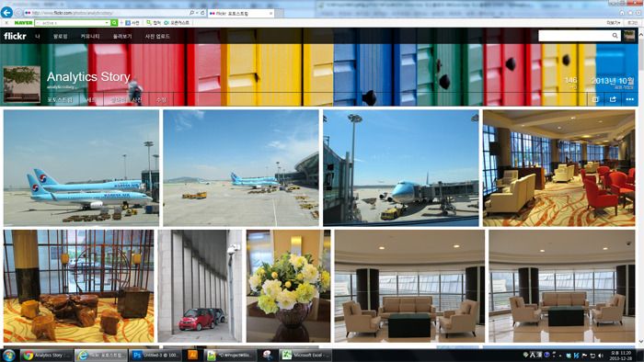Viewport: 644px width, 362px height.
Task: Open photo of wooden stump seats
Action: pos(79,286)
